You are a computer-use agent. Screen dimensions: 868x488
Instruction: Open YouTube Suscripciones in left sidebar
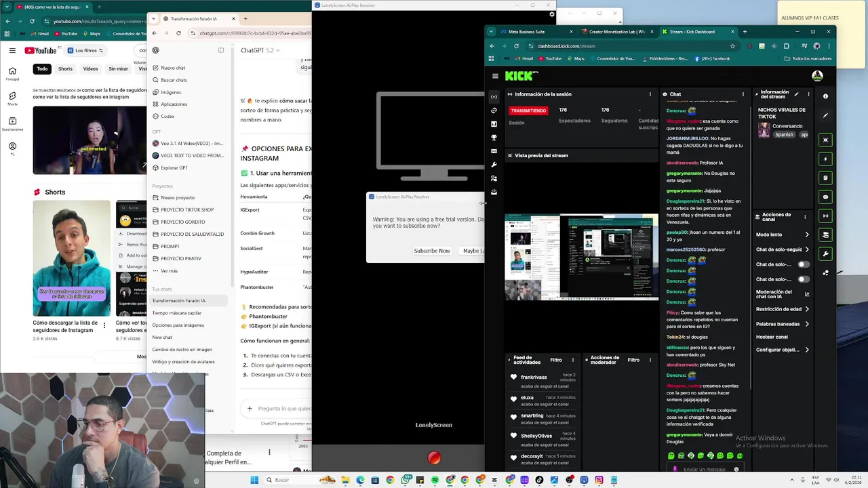(x=12, y=123)
